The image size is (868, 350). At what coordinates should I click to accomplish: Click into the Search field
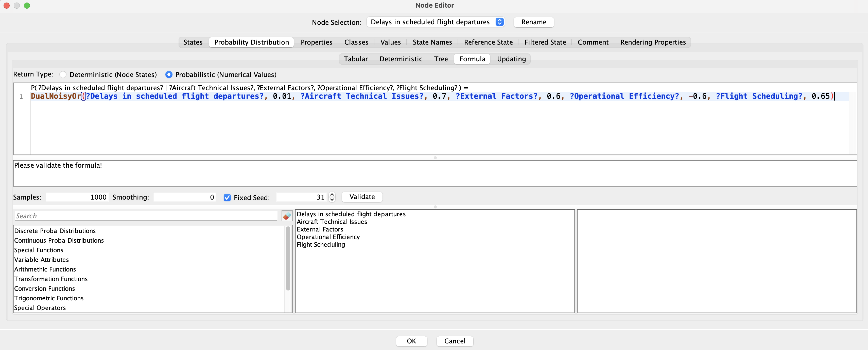coord(146,216)
